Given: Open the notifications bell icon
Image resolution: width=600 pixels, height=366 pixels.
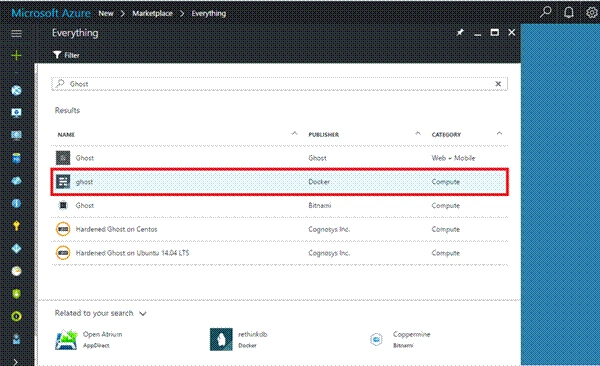Looking at the screenshot, I should point(569,12).
